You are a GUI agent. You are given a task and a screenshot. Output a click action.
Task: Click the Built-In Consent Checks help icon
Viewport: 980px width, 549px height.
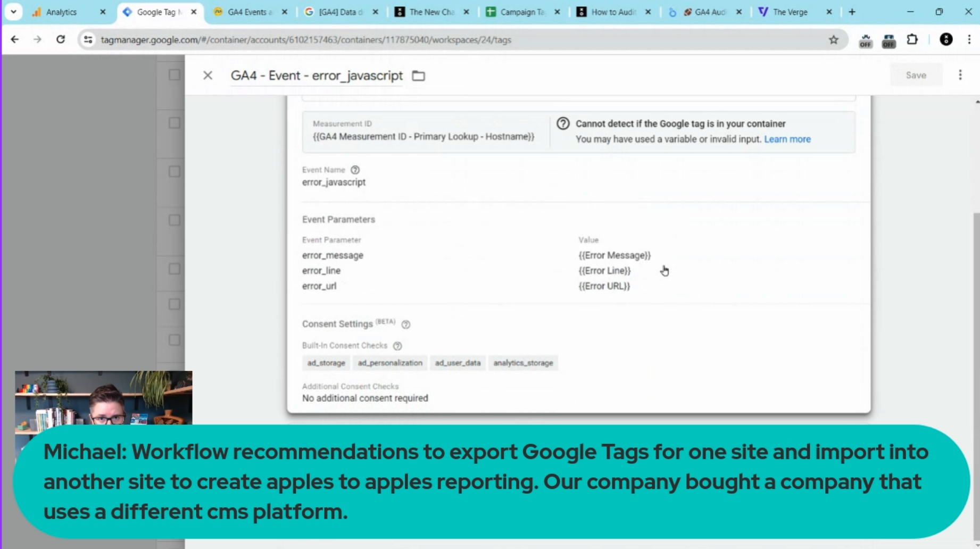pyautogui.click(x=397, y=346)
